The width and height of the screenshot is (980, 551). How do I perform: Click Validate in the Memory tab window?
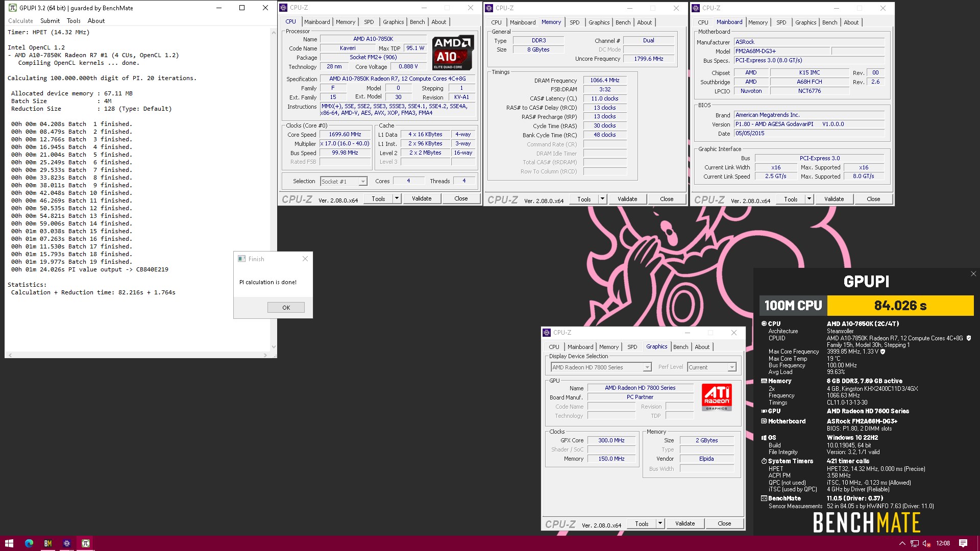(x=627, y=199)
